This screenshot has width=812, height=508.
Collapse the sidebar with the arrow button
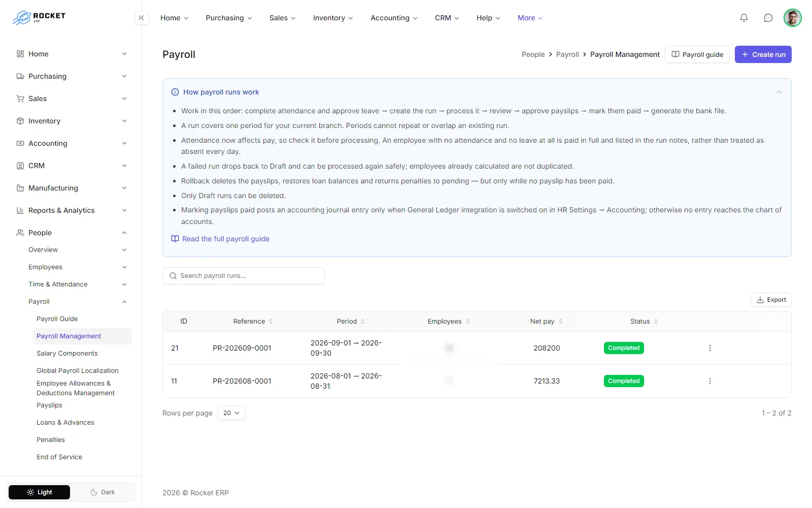(142, 18)
